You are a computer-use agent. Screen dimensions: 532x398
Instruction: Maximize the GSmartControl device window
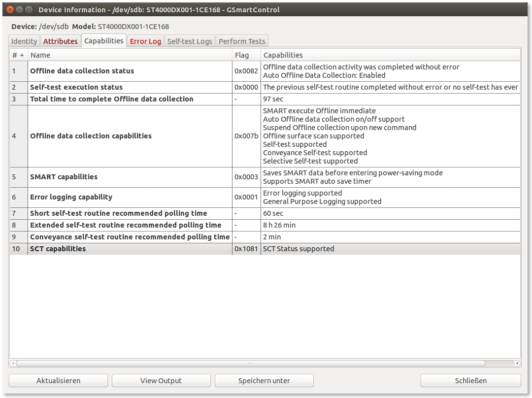coord(29,9)
